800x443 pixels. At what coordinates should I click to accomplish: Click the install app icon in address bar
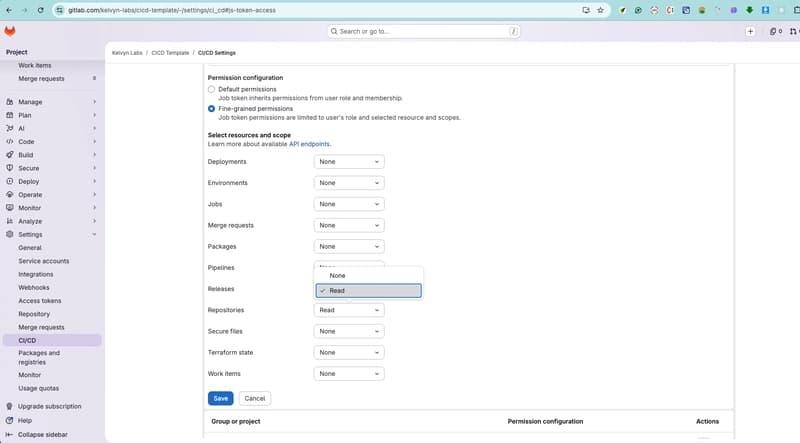click(x=586, y=10)
